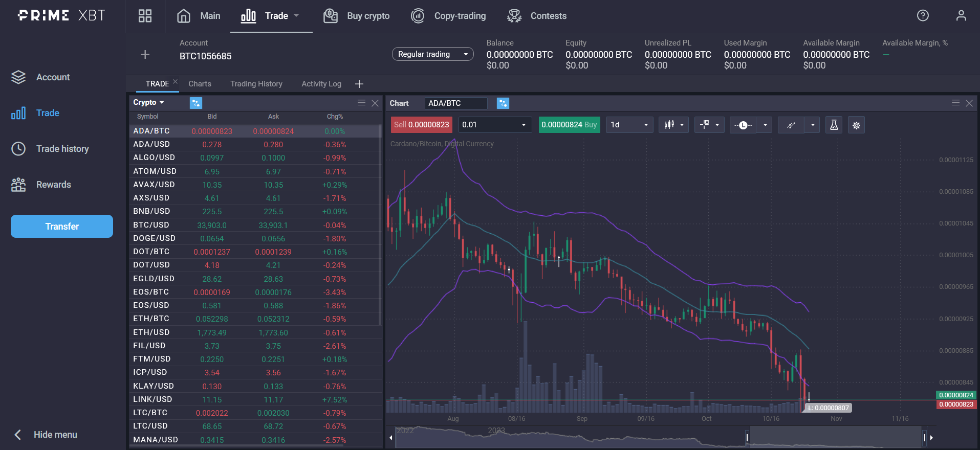
Task: Open the Contests section
Action: [x=537, y=16]
